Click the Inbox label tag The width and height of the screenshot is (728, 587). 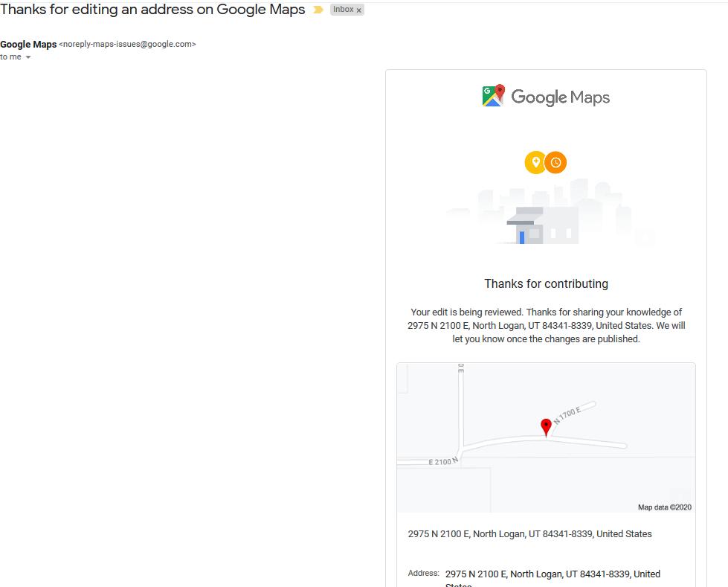click(x=347, y=10)
